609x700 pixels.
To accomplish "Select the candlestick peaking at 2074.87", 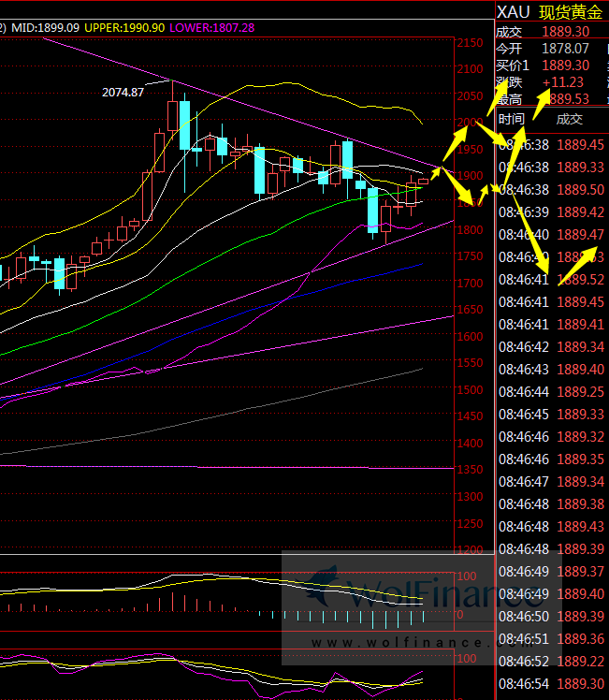I will click(172, 110).
